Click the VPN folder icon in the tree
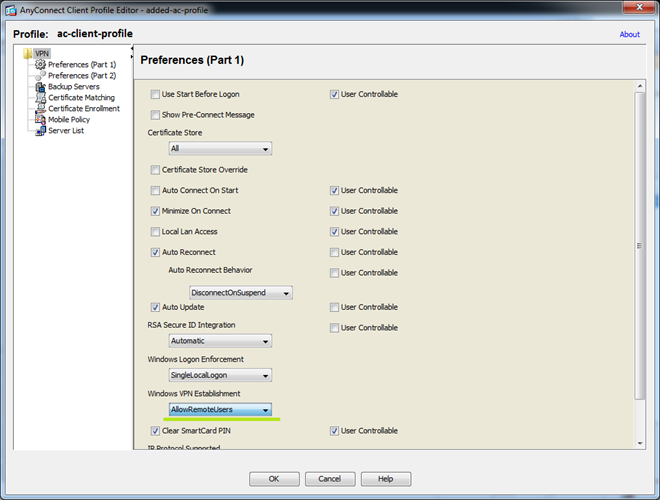This screenshot has height=500, width=660. (28, 53)
